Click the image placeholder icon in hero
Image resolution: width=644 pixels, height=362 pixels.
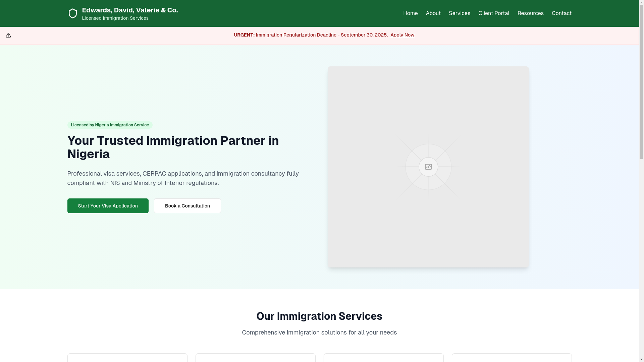point(428,167)
